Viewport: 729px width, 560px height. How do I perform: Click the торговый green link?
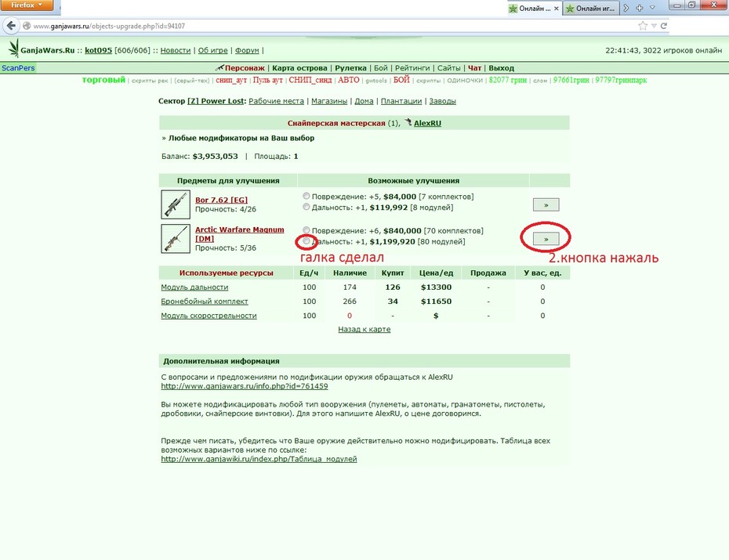tap(103, 79)
